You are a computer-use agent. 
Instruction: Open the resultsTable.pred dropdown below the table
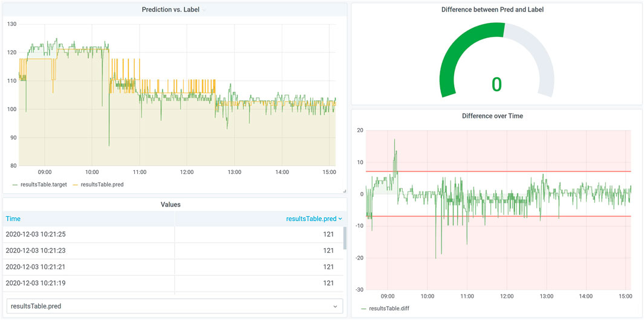[175, 306]
